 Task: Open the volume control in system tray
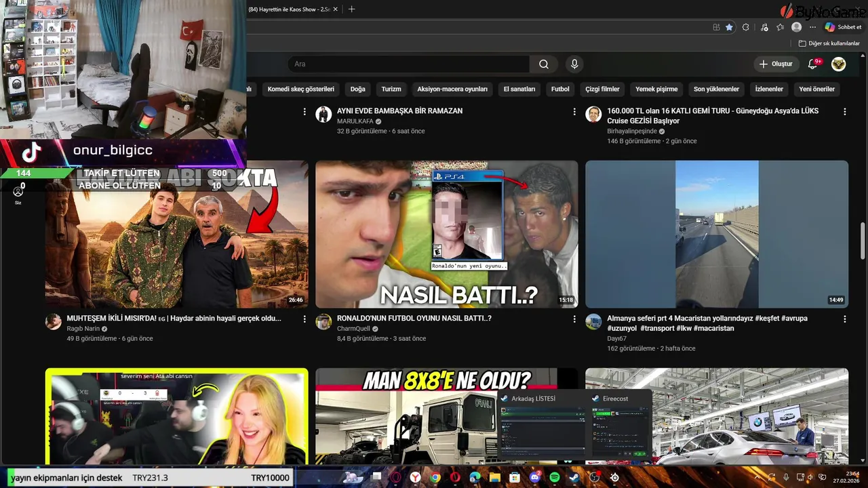tap(810, 477)
